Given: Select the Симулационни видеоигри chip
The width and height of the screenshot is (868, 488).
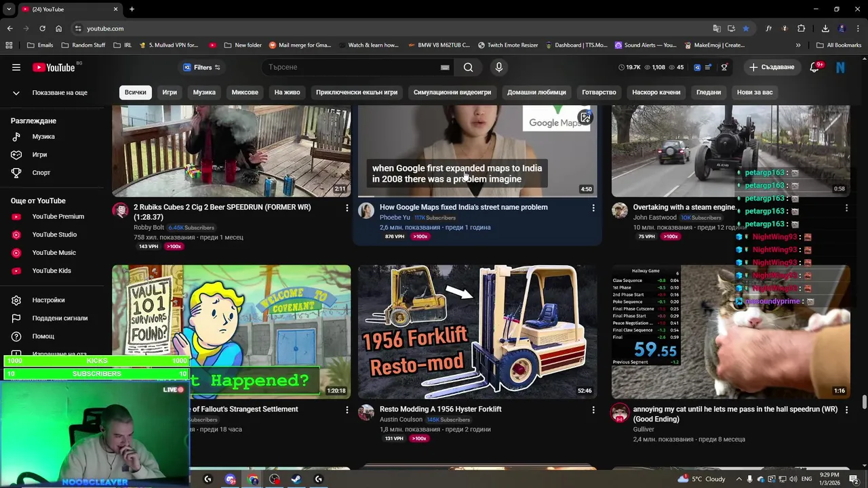Looking at the screenshot, I should click(452, 92).
